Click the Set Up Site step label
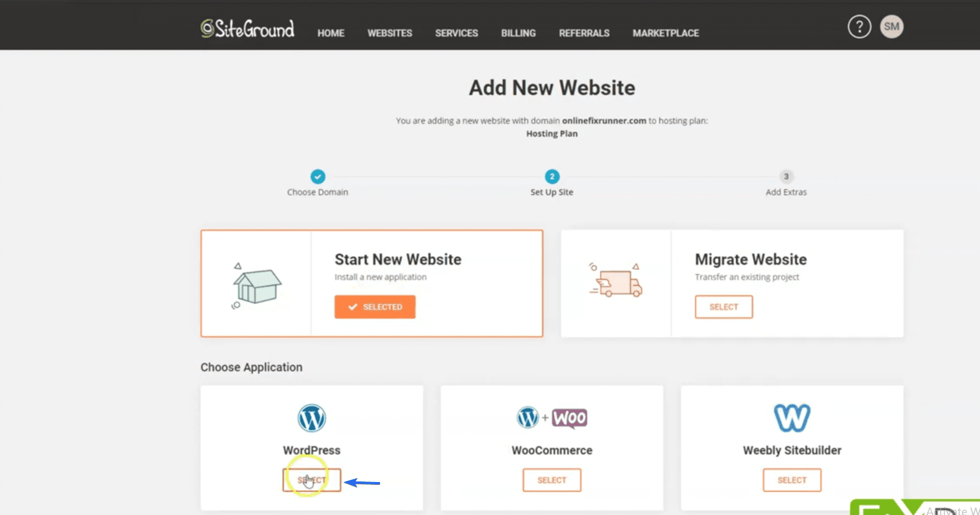This screenshot has height=515, width=980. [552, 192]
